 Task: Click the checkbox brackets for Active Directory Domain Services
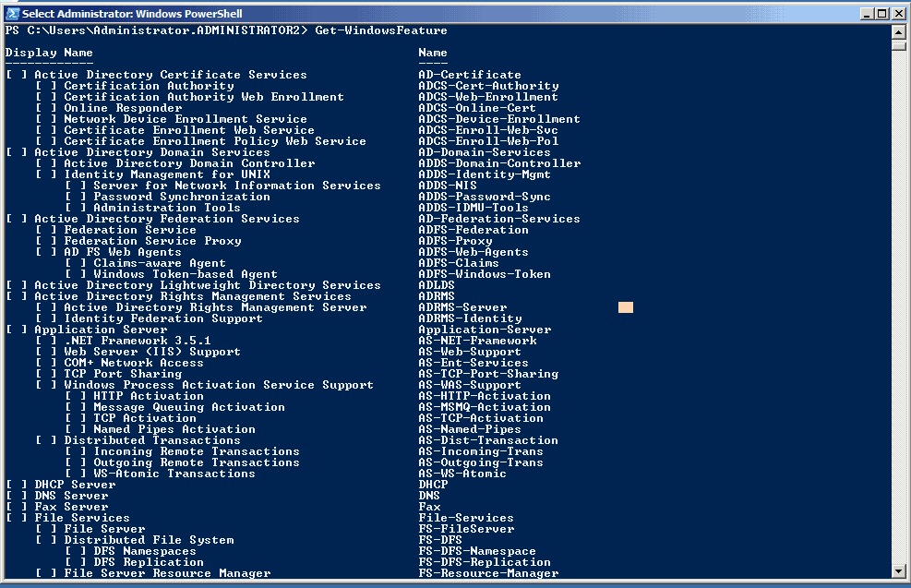[17, 152]
